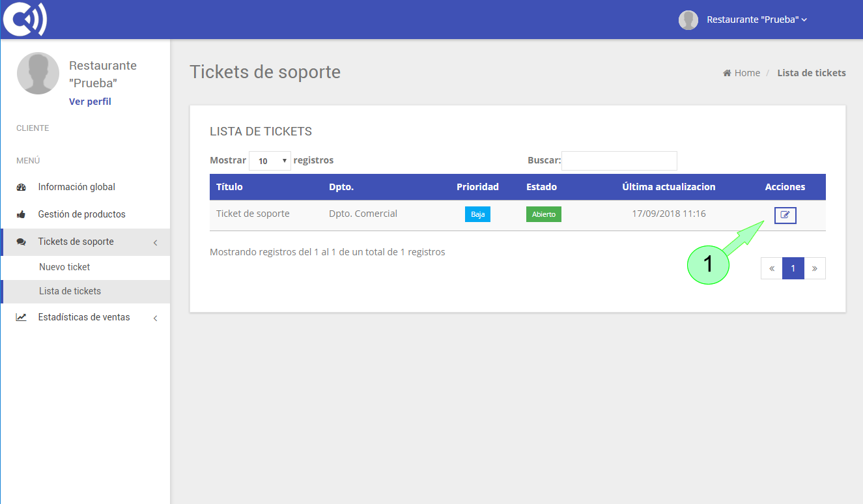863x504 pixels.
Task: Click the Gestión de productos thumbs-up icon
Action: coord(21,214)
